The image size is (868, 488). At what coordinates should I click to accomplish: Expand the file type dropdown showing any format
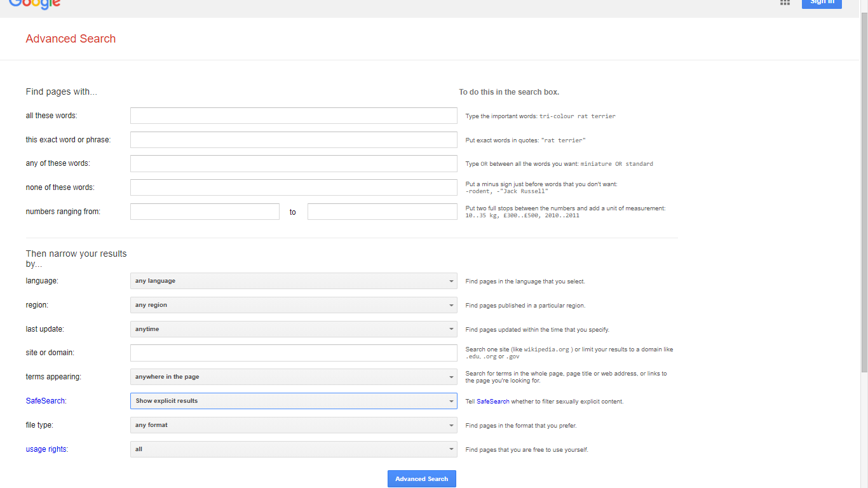[x=294, y=425]
